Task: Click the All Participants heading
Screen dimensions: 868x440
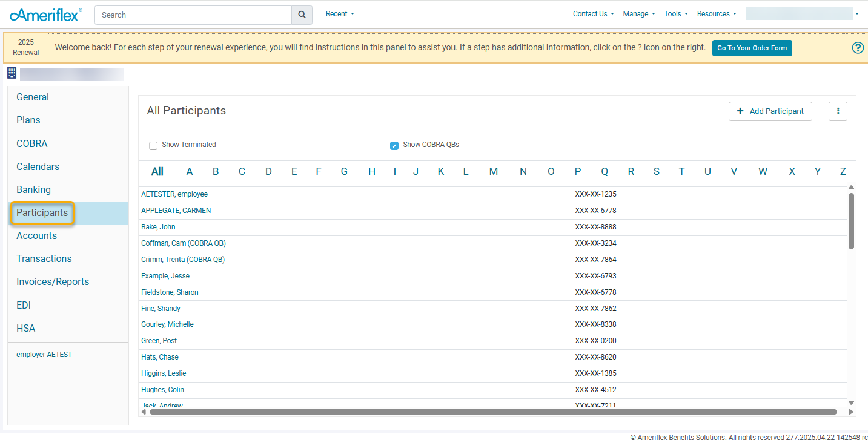Action: click(x=187, y=111)
